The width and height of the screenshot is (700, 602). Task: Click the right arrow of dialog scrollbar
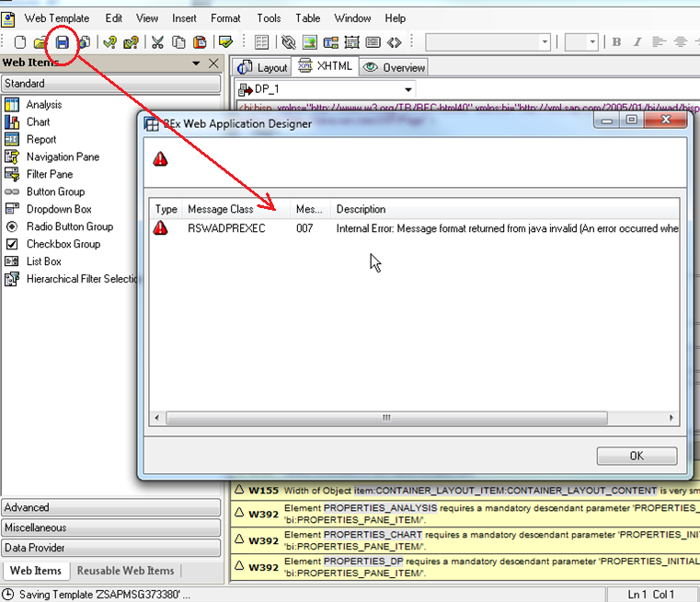(671, 418)
